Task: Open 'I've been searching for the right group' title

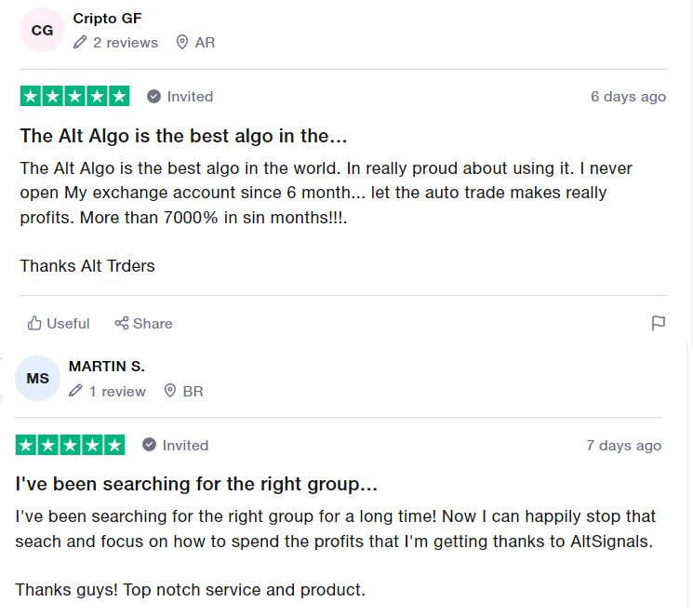Action: tap(196, 485)
